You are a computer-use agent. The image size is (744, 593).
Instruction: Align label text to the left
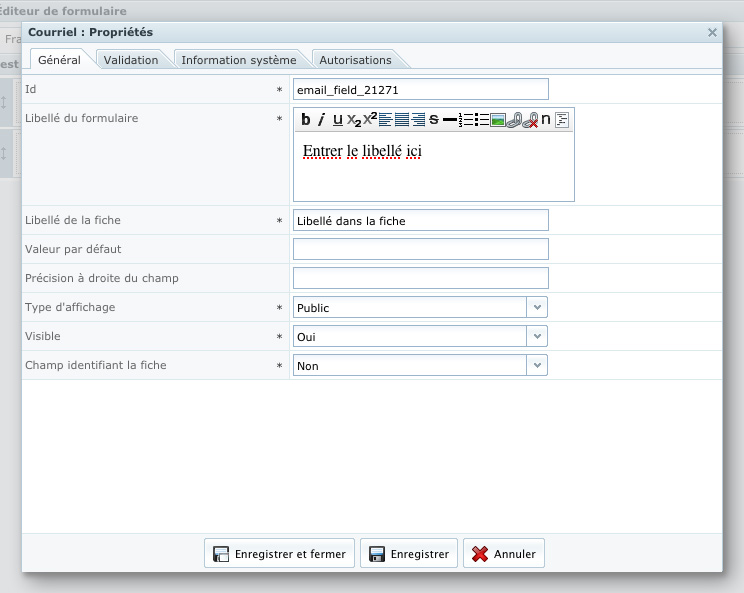point(385,120)
